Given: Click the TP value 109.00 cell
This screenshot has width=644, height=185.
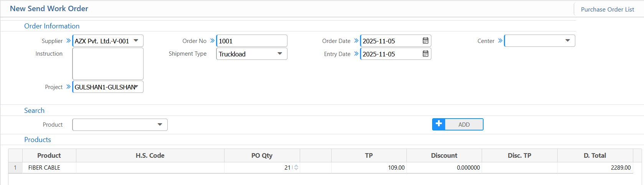Looking at the screenshot, I should point(369,168).
